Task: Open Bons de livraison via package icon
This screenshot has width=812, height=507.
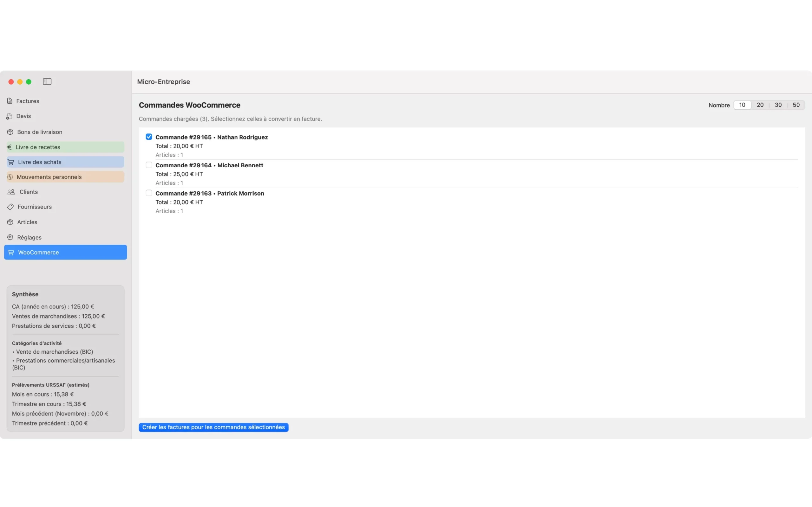Action: pyautogui.click(x=10, y=132)
